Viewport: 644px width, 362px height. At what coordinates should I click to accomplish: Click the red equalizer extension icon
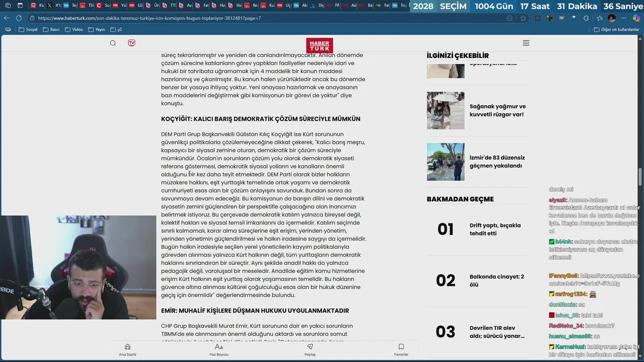(x=538, y=18)
